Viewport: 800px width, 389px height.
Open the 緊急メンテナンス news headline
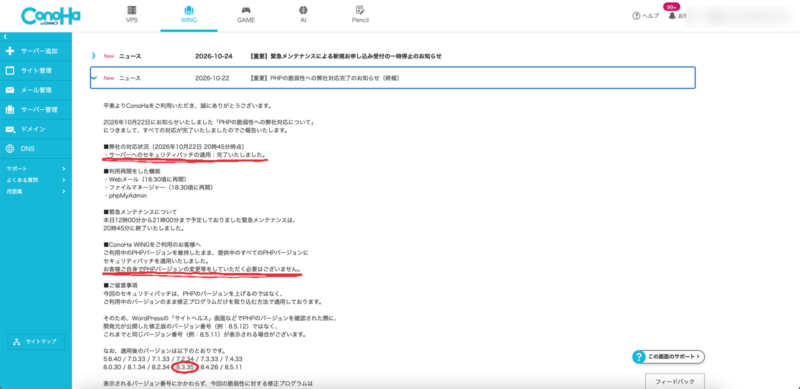tap(345, 56)
